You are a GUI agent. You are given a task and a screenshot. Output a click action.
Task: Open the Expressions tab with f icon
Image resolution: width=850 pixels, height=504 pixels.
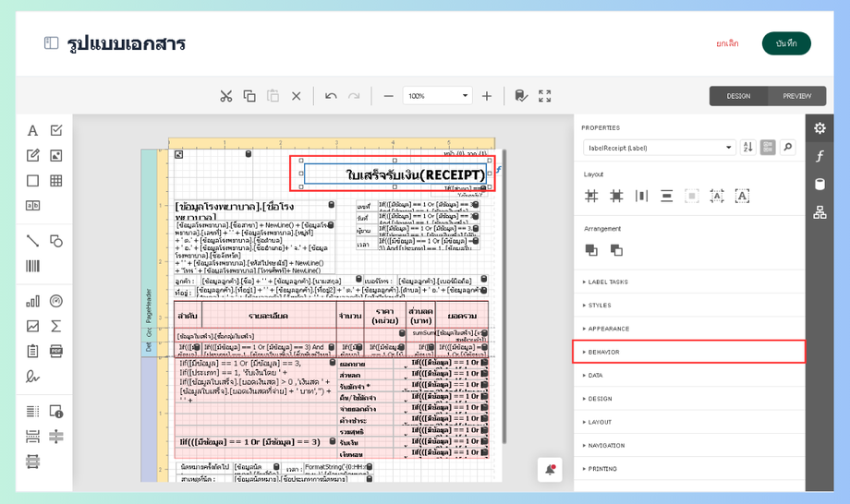click(x=820, y=157)
